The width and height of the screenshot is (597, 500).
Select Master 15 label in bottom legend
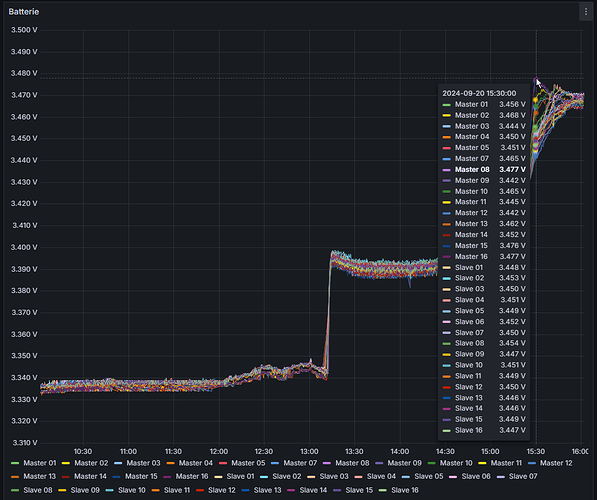coord(141,476)
